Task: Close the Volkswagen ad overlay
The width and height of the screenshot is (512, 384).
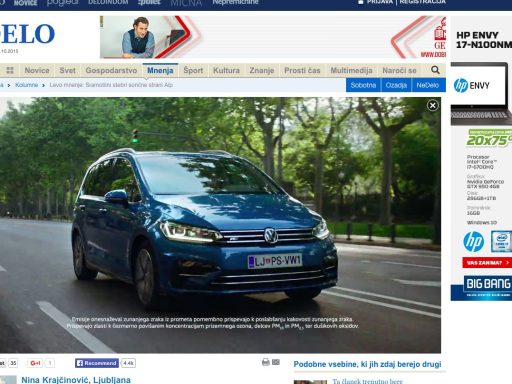Action: 433,106
